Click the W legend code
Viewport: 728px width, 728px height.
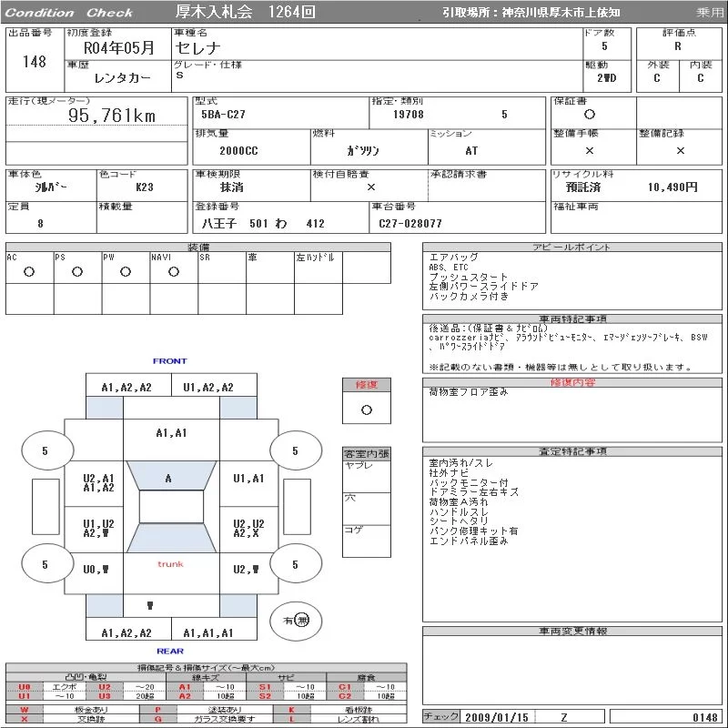coord(25,710)
